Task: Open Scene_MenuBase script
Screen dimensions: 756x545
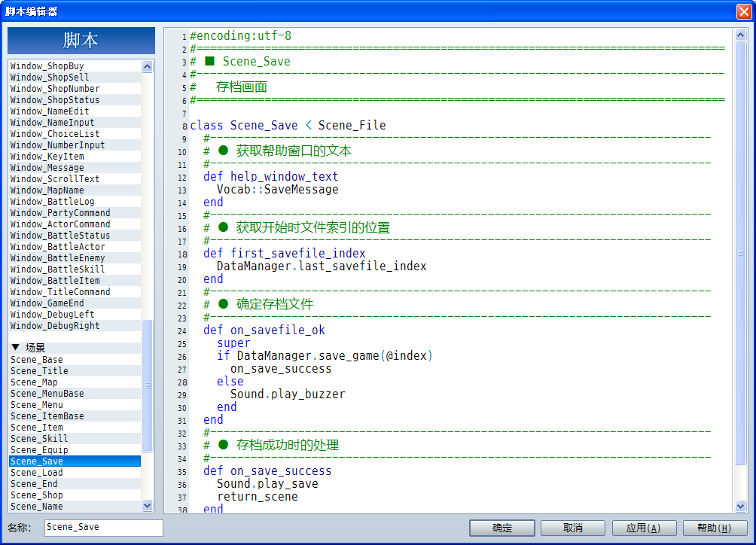Action: pos(75,394)
